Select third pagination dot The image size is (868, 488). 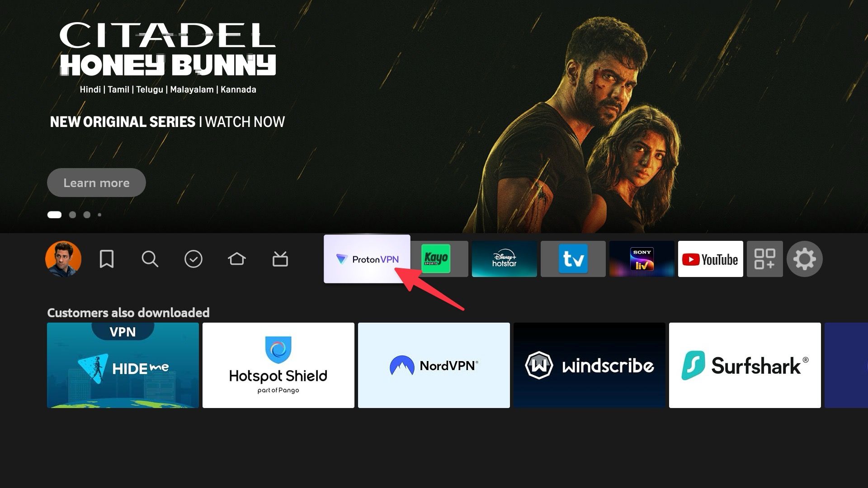point(86,215)
